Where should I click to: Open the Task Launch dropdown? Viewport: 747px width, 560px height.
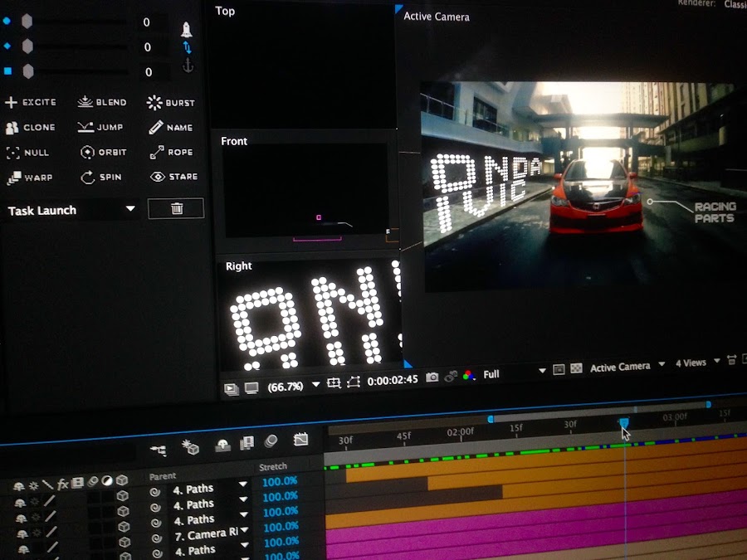pyautogui.click(x=71, y=210)
